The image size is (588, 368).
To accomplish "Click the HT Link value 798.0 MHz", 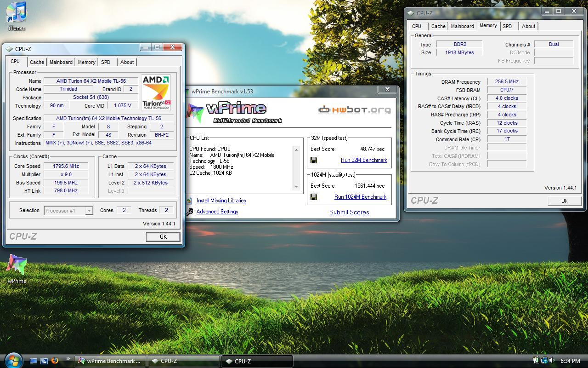I will (66, 190).
